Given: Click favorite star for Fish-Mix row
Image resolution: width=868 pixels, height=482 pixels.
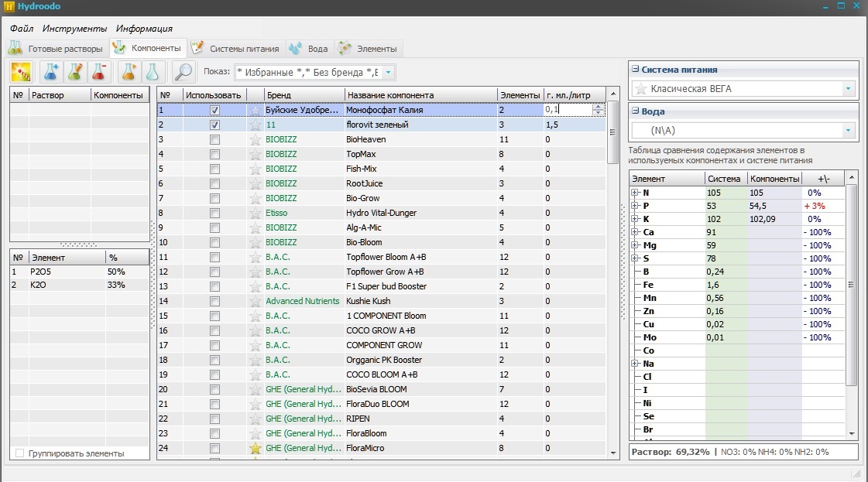Looking at the screenshot, I should 255,169.
